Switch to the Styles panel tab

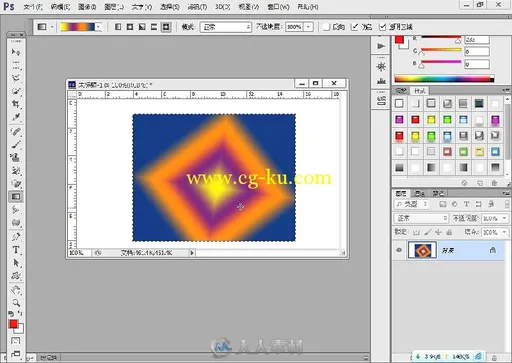coord(420,91)
